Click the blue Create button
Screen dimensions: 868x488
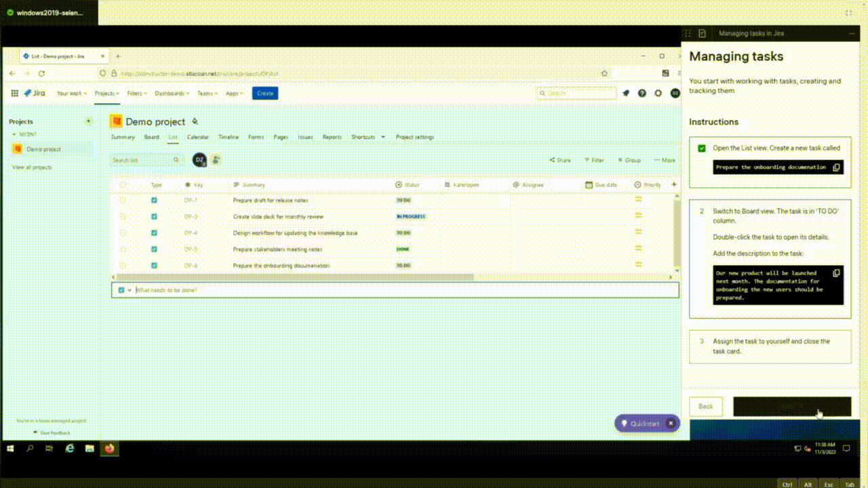(264, 93)
